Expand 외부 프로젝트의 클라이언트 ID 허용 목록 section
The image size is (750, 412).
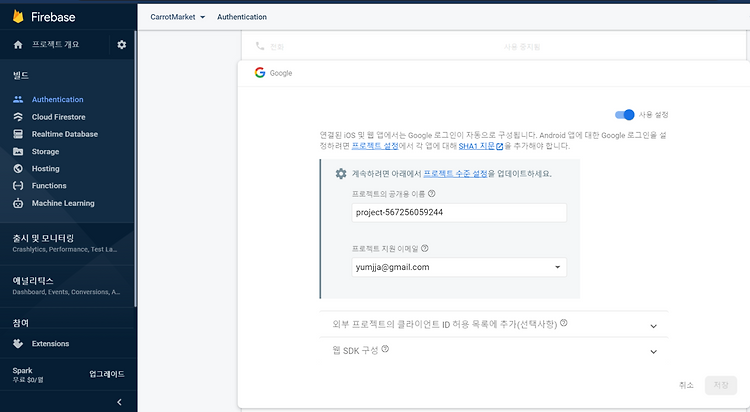pos(493,324)
